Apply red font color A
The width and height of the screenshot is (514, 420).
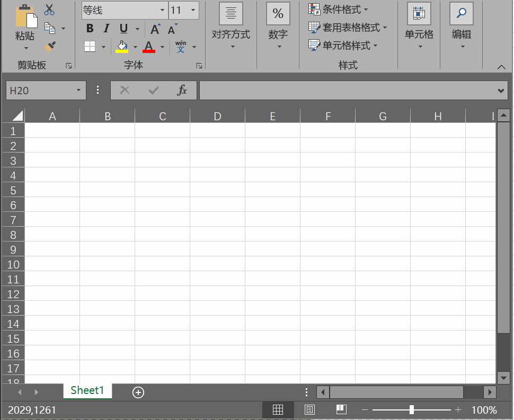[149, 47]
